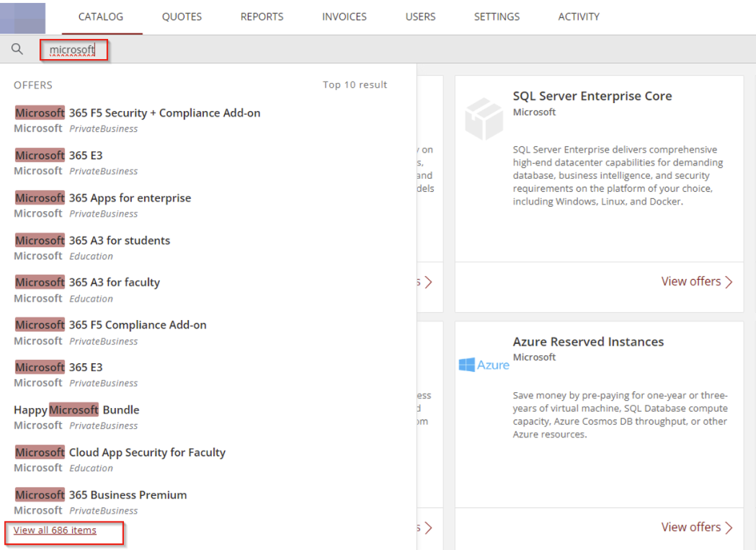
Task: Go to the Invoices tab
Action: point(344,17)
